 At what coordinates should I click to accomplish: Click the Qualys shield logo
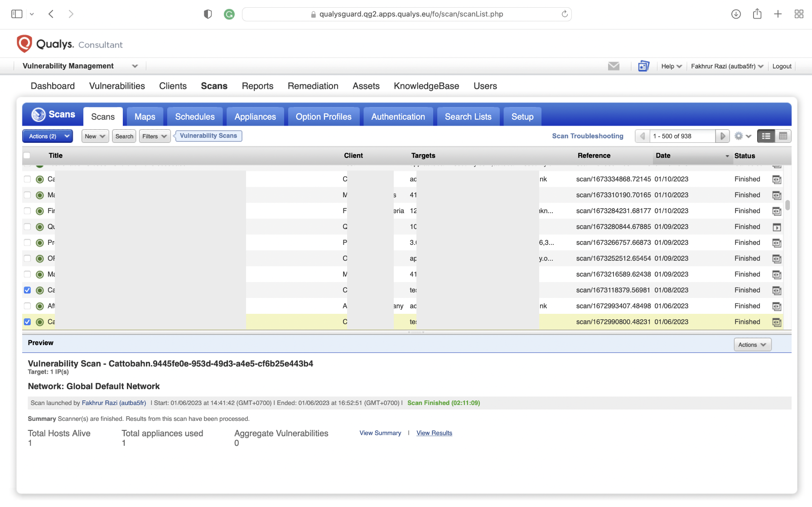point(24,44)
